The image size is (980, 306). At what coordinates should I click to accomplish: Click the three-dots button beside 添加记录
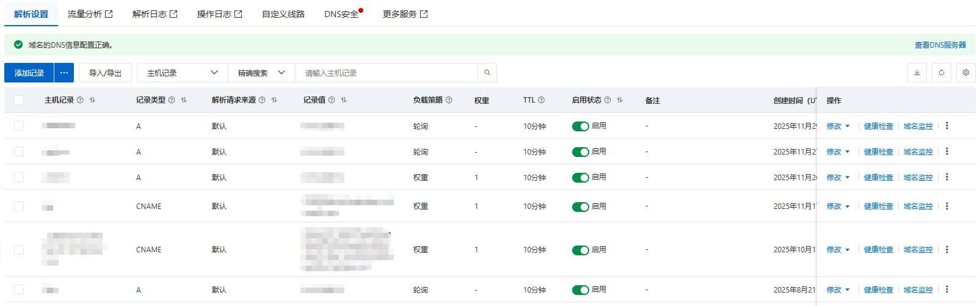click(64, 73)
